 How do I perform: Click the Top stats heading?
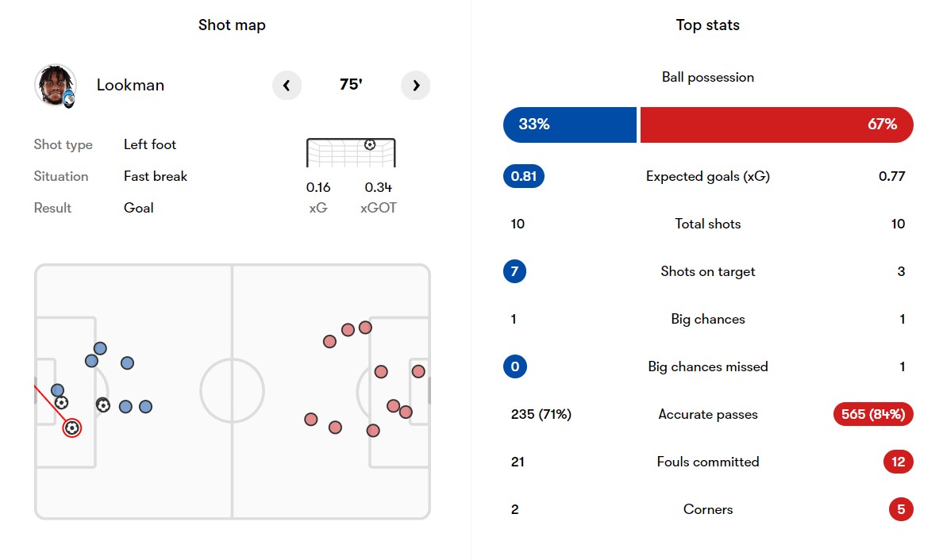(708, 25)
